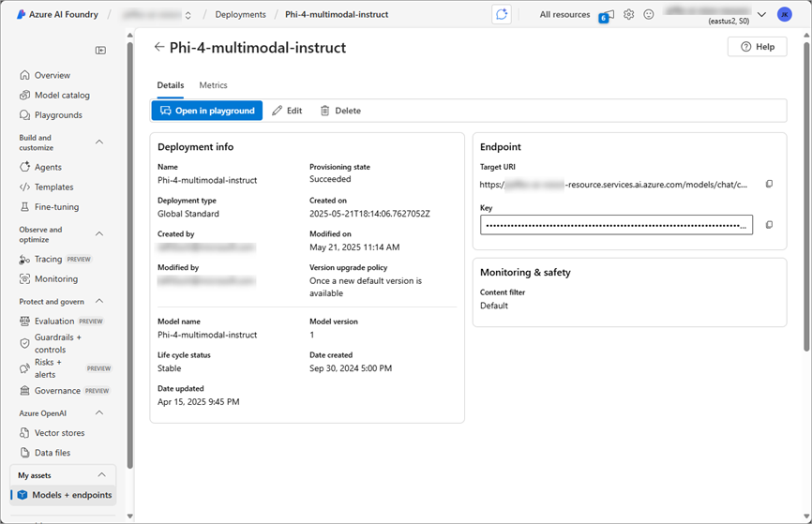Edit the deployment
Viewport: 812px width, 524px height.
point(287,111)
